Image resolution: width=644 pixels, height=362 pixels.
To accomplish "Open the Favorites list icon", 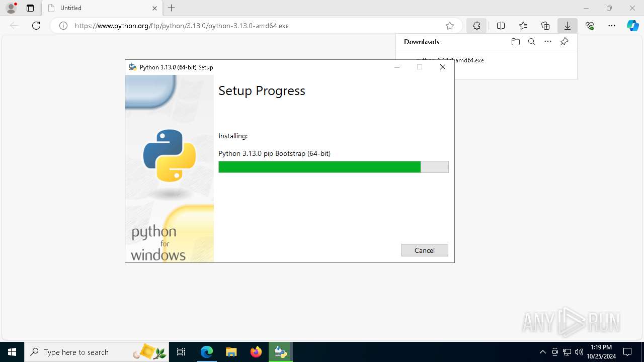I will tap(523, 26).
